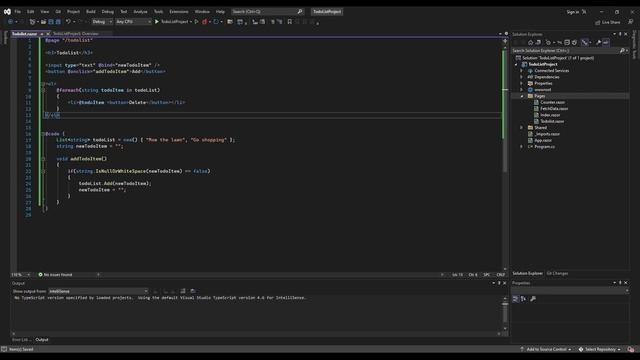Screen dimensions: 640x360
Task: Click the Undo toolbar icon
Action: [x=68, y=22]
